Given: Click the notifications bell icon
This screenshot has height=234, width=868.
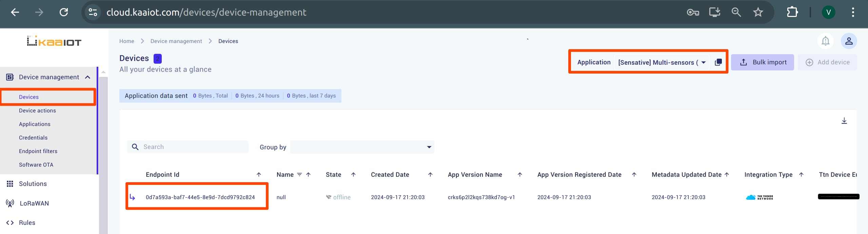Looking at the screenshot, I should (x=825, y=41).
